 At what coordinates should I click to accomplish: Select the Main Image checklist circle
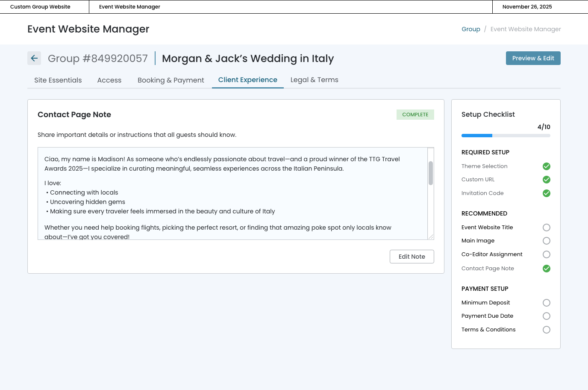click(546, 241)
